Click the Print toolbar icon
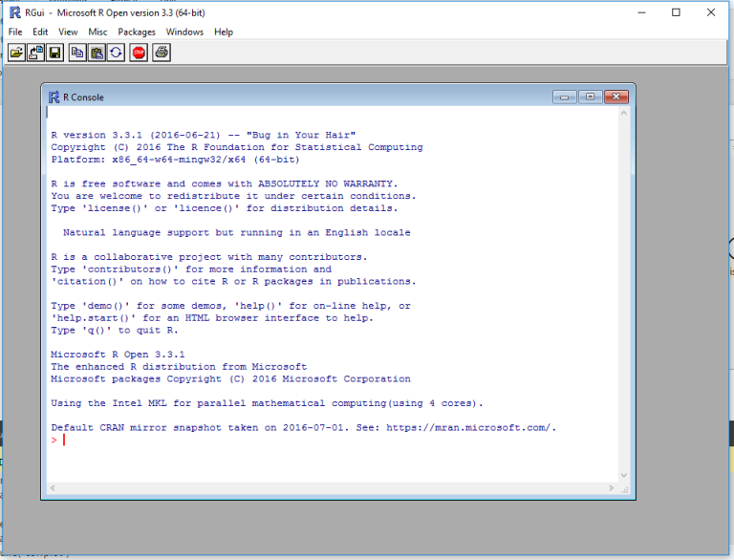Viewport: 734px width, 560px height. [162, 53]
